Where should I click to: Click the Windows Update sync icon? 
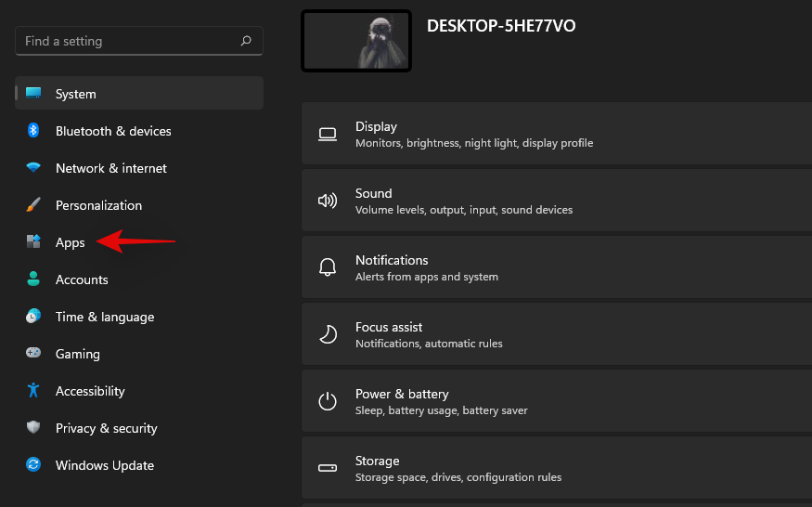pyautogui.click(x=33, y=465)
